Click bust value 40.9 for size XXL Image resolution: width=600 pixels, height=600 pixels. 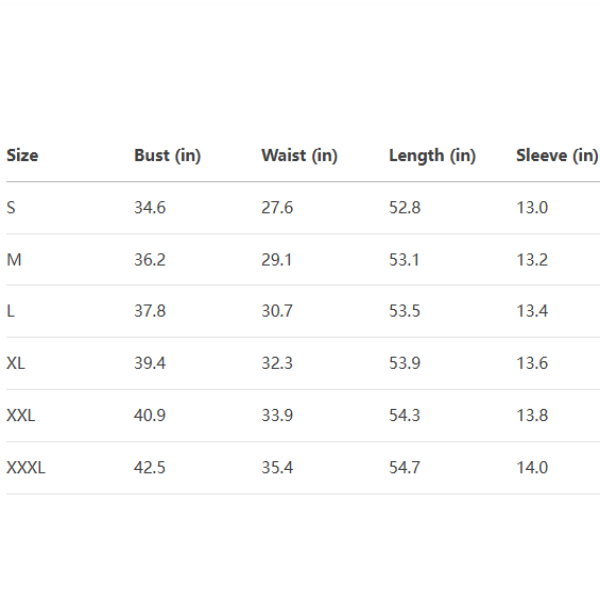coord(150,415)
